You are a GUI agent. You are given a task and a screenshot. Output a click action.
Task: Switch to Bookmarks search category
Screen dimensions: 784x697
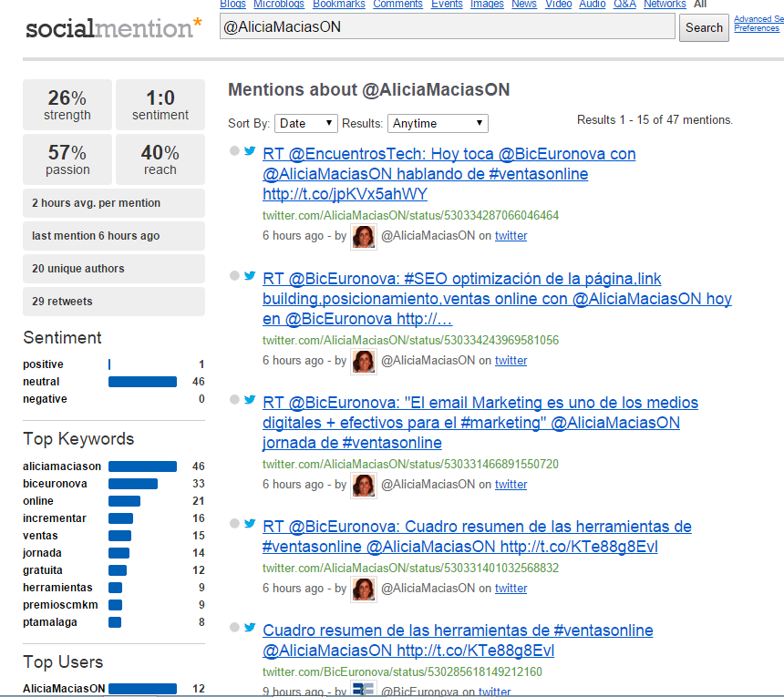pos(338,4)
